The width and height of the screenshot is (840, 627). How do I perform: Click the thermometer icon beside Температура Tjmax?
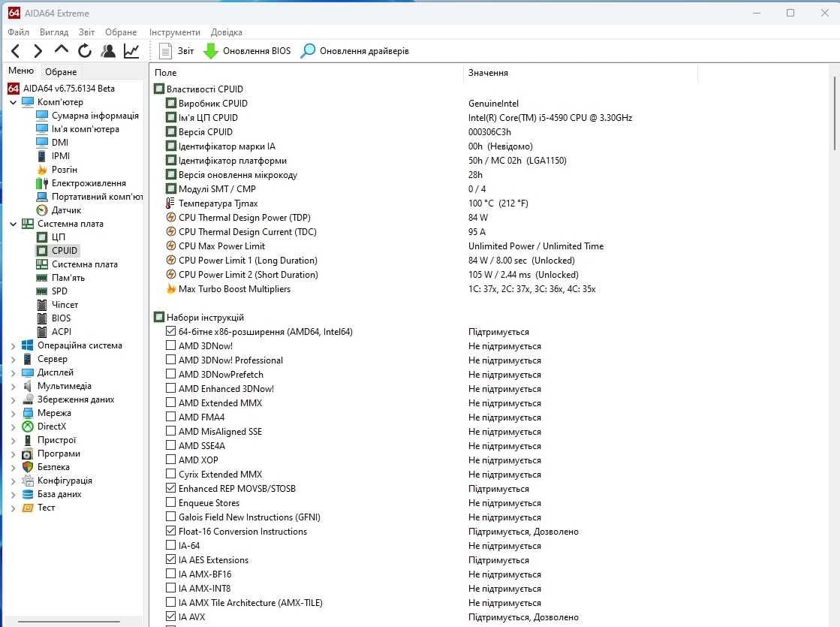pyautogui.click(x=170, y=203)
